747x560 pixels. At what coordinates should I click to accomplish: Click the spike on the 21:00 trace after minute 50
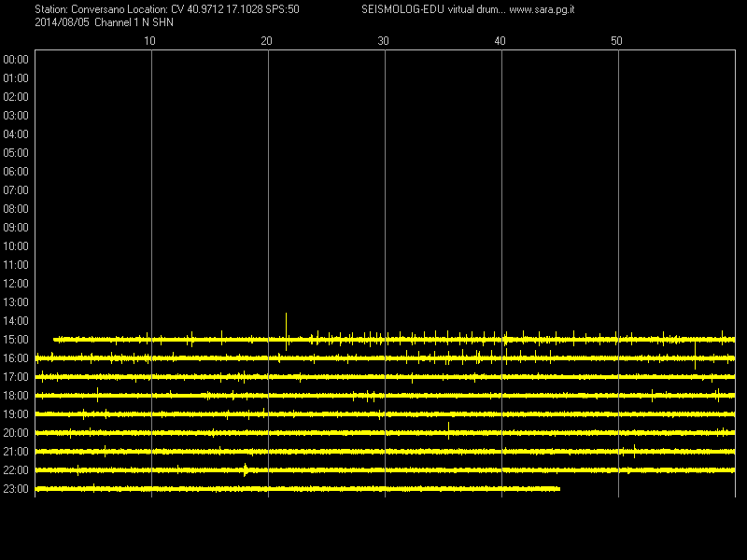click(634, 451)
